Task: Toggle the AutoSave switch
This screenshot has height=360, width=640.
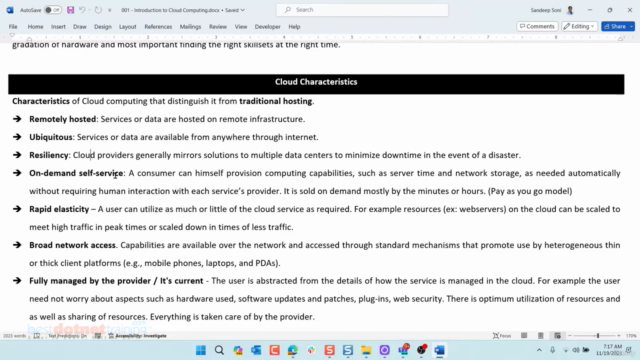Action: 53,10
